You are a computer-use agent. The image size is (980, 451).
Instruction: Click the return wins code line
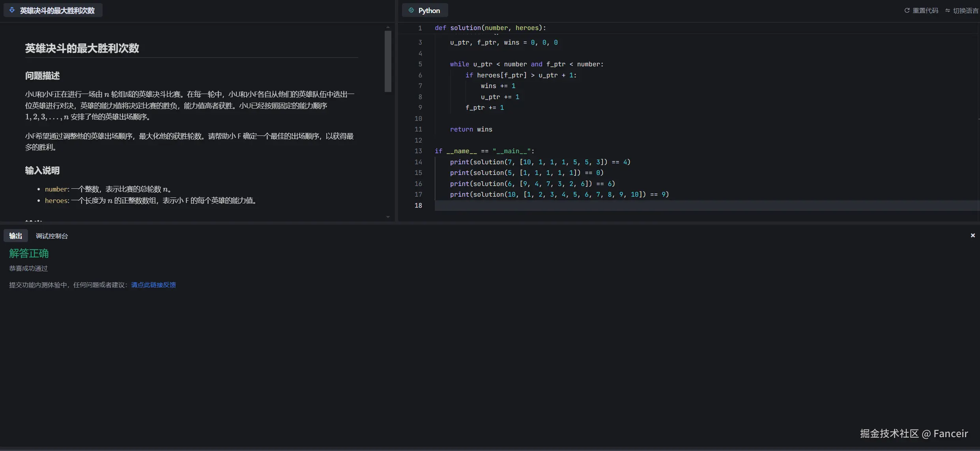471,129
